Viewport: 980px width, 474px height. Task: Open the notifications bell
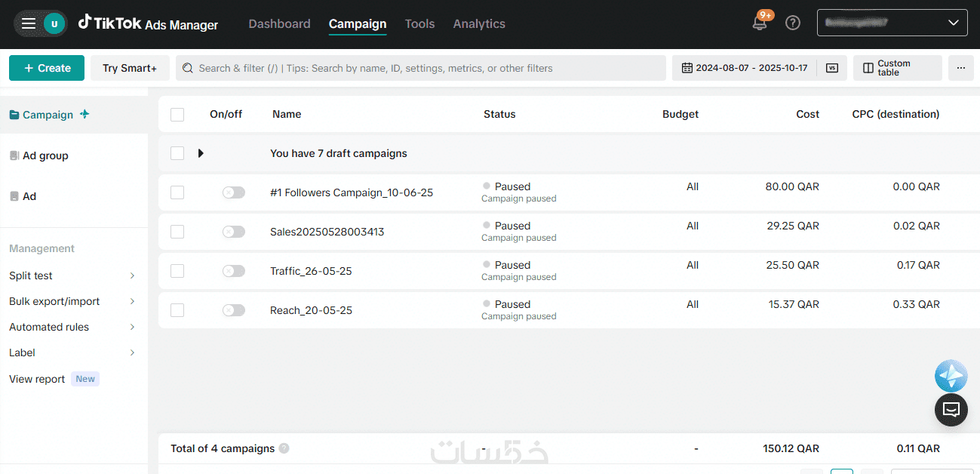click(760, 23)
